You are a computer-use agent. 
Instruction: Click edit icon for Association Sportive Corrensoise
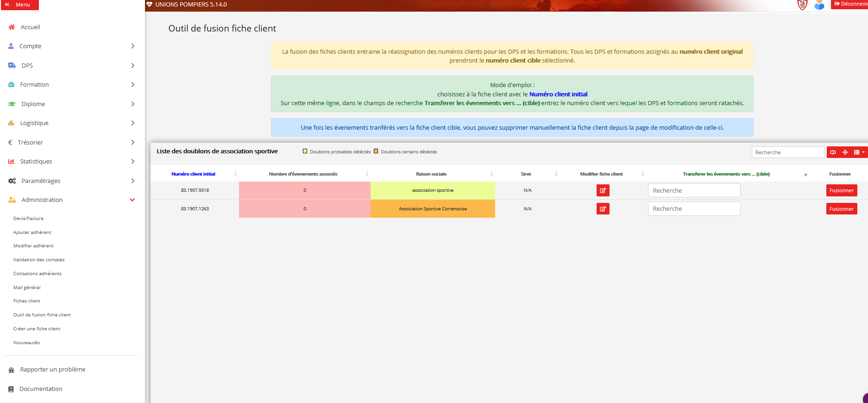[603, 209]
